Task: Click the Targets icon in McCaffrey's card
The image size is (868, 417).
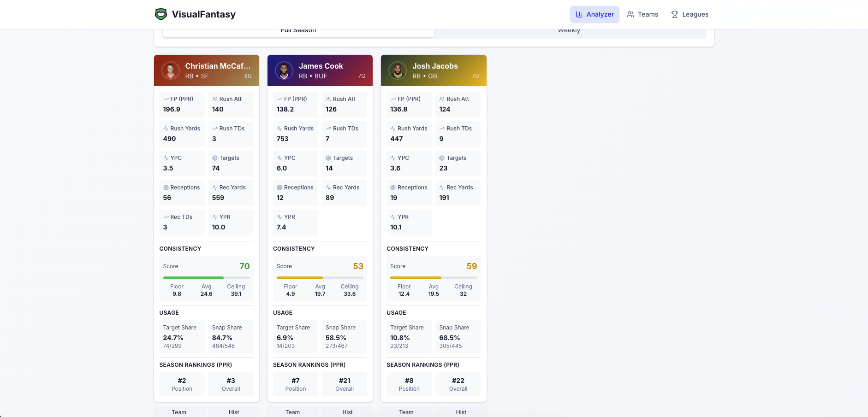Action: (215, 158)
